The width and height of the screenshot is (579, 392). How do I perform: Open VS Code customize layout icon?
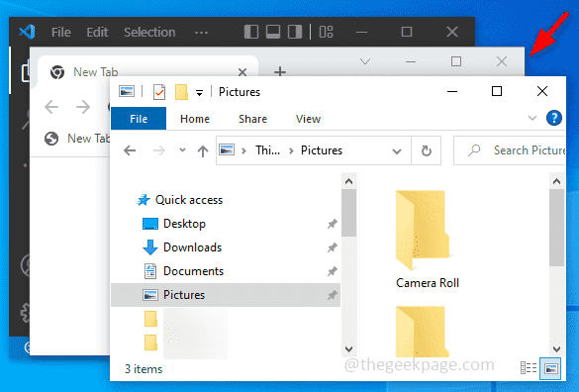pos(326,32)
